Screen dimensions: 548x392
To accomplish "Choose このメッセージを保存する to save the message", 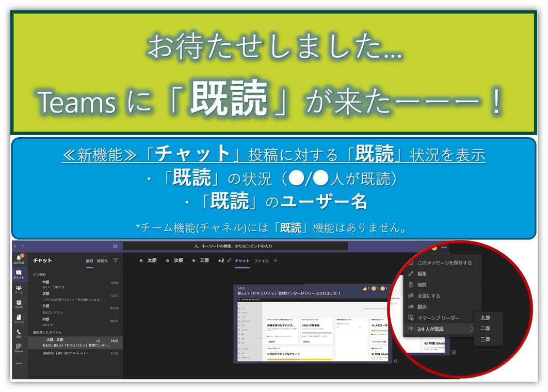I will 444,263.
